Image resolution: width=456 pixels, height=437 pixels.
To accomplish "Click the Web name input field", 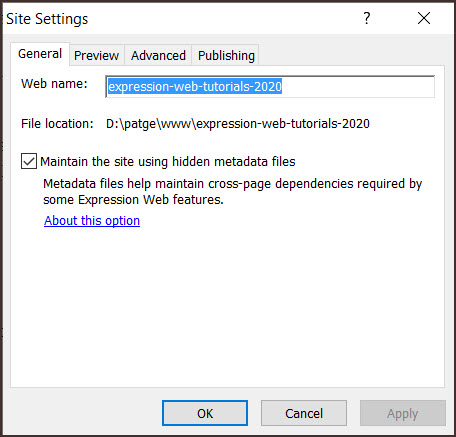I will tap(270, 87).
